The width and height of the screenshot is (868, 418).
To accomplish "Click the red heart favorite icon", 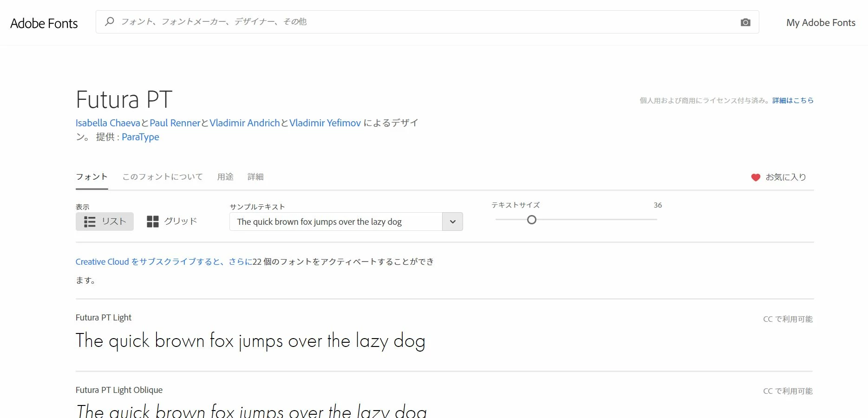I will 756,177.
